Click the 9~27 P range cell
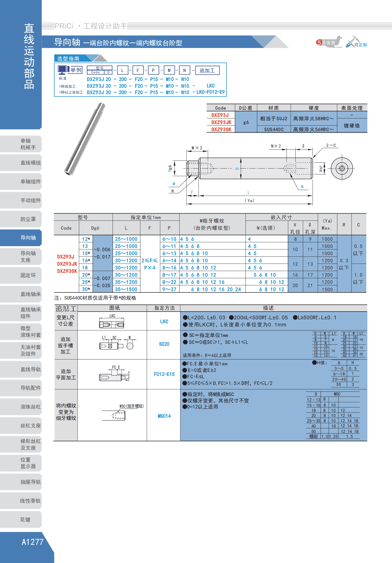The image size is (392, 563). (x=169, y=289)
